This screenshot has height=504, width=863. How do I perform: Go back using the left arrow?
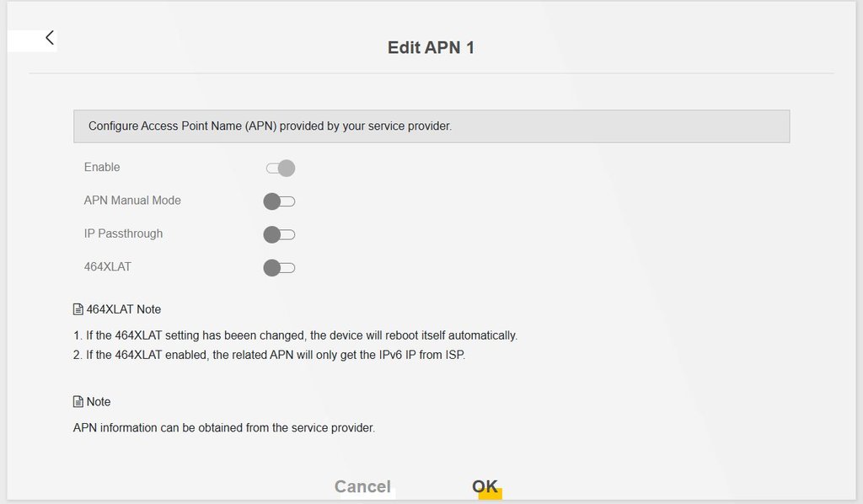tap(50, 38)
